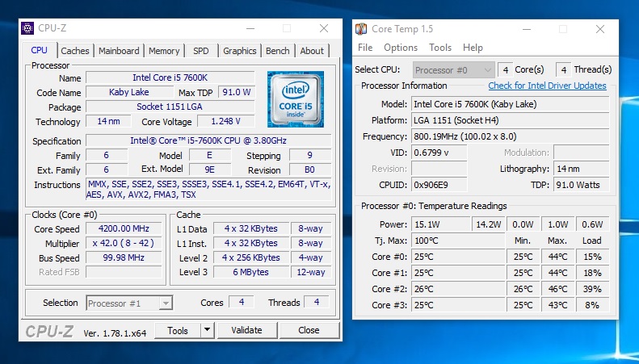Click the Tools button in CPU-Z

pos(178,331)
